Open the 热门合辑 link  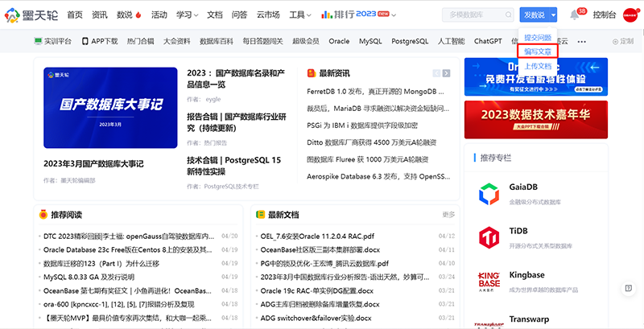[140, 41]
